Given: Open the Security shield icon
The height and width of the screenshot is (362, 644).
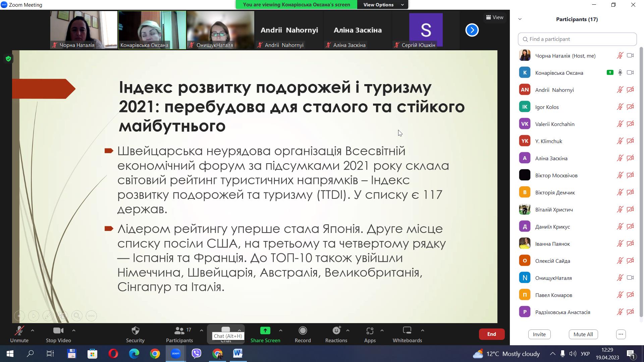Looking at the screenshot, I should pyautogui.click(x=135, y=331).
